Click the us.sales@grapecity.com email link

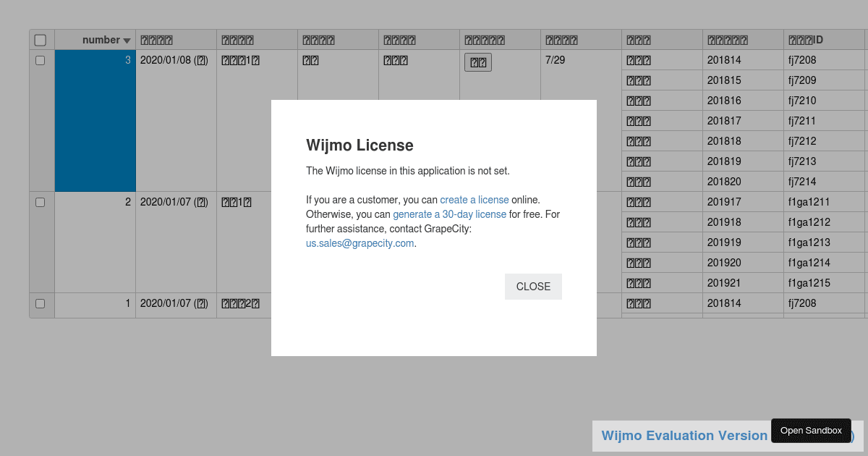click(x=359, y=243)
